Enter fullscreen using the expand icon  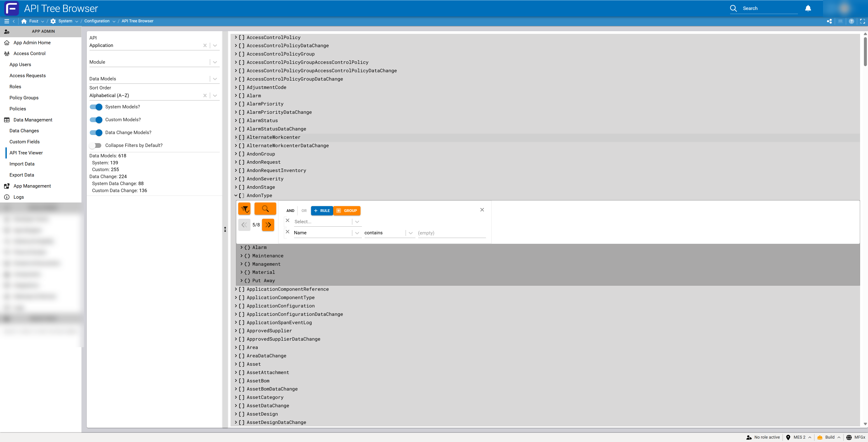[862, 21]
